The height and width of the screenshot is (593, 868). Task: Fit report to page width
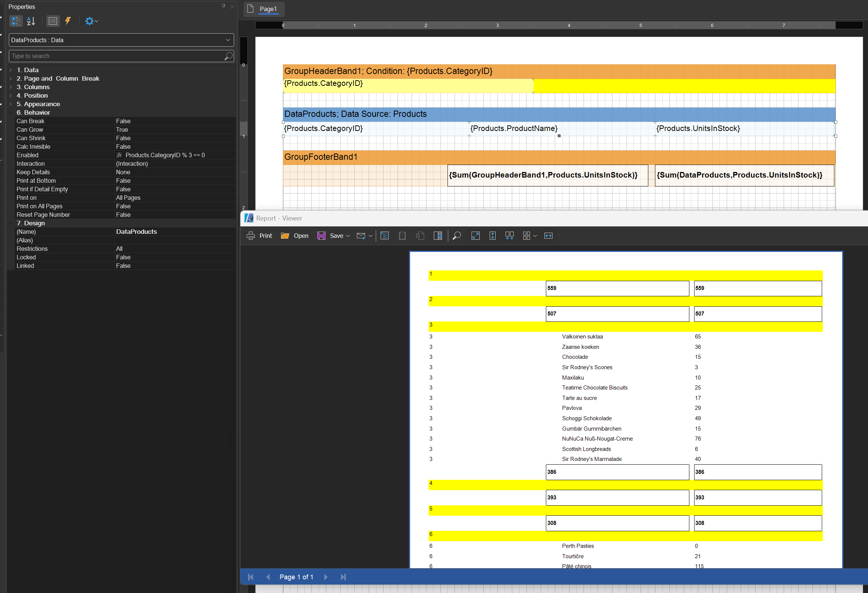click(x=548, y=236)
